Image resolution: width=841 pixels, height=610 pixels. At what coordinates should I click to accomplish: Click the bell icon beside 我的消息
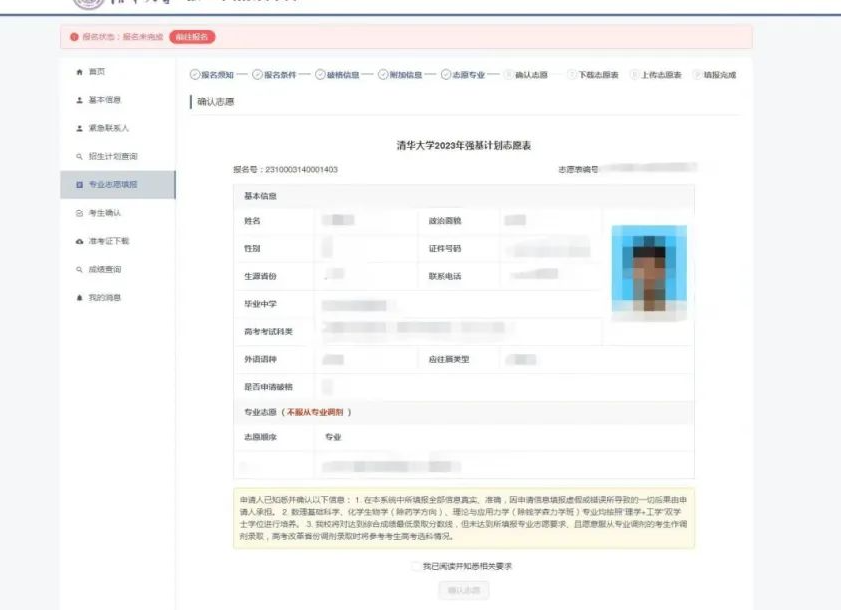pyautogui.click(x=79, y=298)
